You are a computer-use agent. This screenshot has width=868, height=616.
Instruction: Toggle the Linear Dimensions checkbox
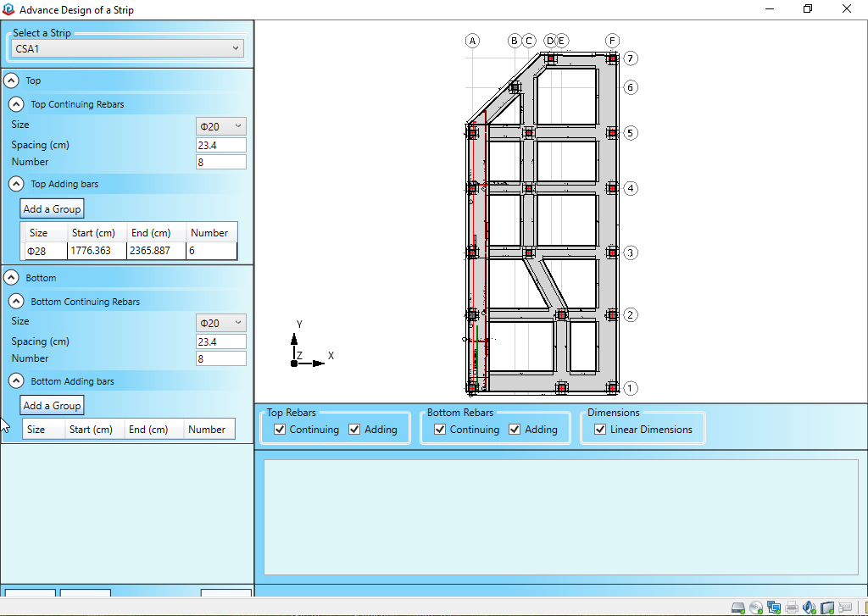[x=600, y=429]
